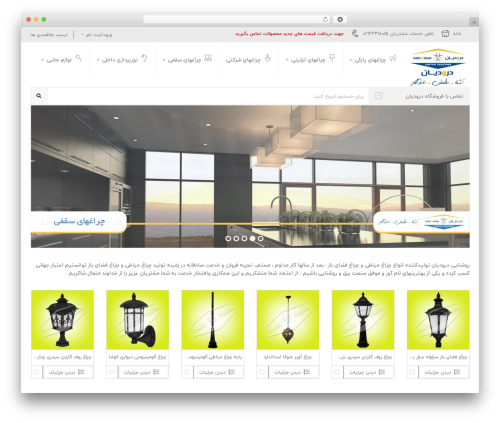
Task: Focus the برای جستجو شروع کنید search field
Action: [x=208, y=96]
